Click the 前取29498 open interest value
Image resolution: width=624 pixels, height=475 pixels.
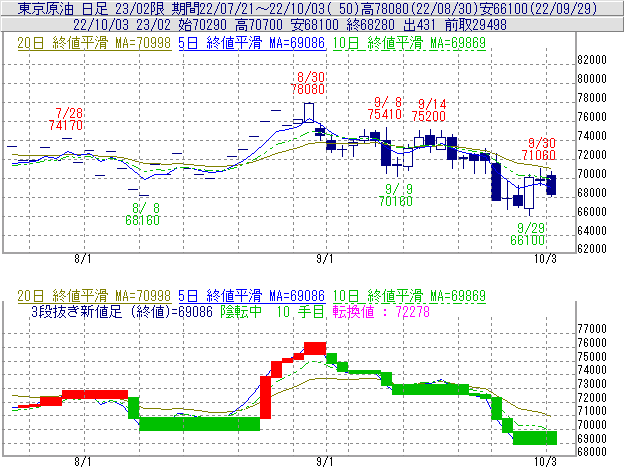[476, 25]
